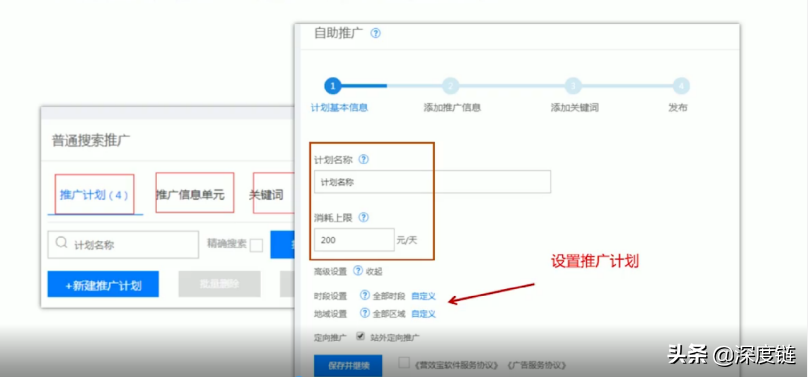The height and width of the screenshot is (377, 808).
Task: Click help icon in 地域设置 row
Action: pos(365,313)
